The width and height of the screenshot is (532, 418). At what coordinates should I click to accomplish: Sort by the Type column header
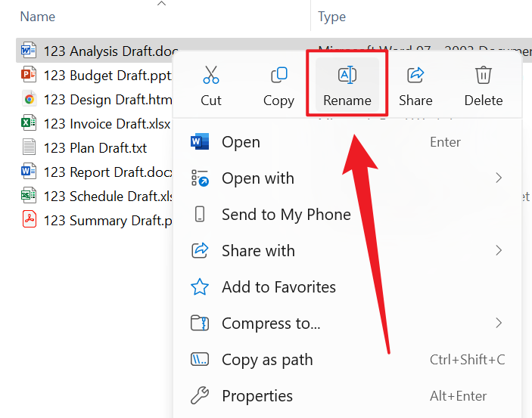pos(331,17)
